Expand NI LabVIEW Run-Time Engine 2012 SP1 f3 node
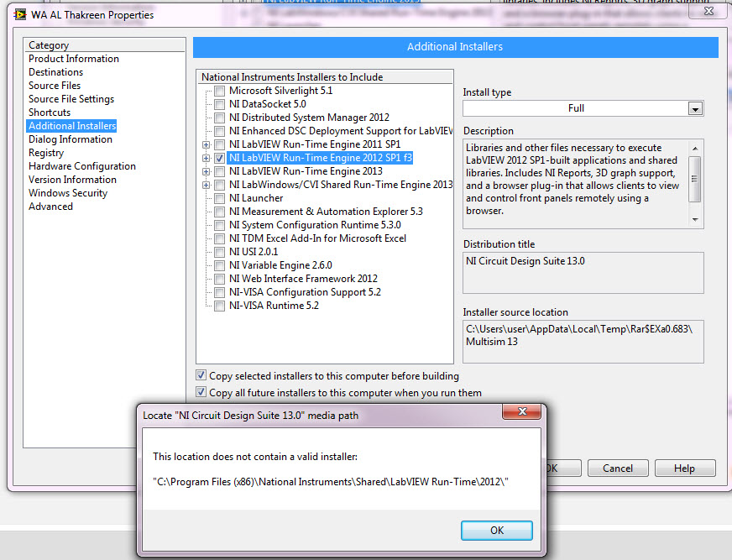This screenshot has height=560, width=732. coord(206,159)
